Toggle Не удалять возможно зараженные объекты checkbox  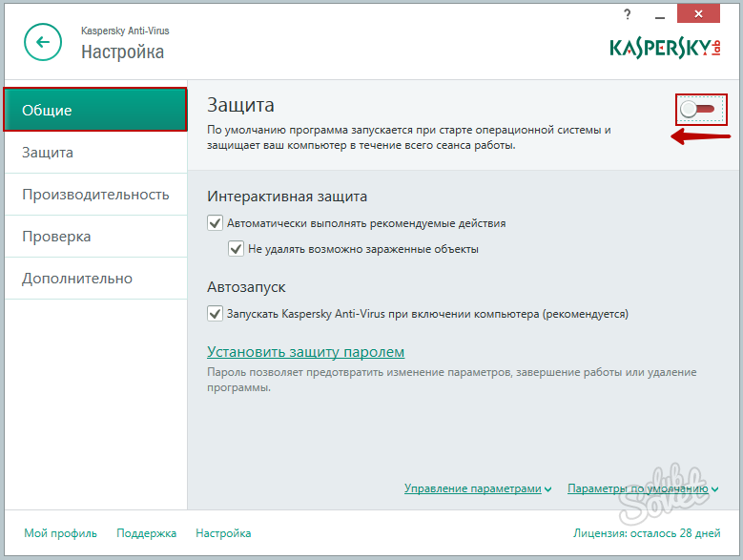coord(236,249)
